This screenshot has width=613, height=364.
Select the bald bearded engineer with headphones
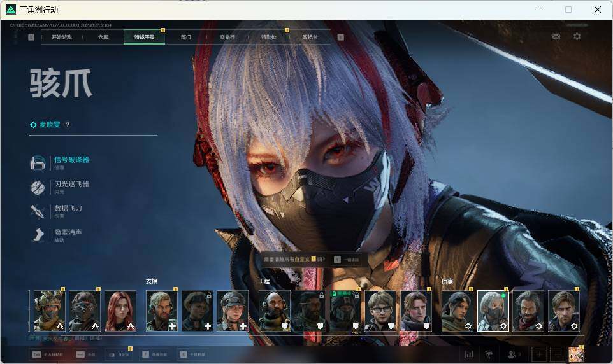tap(275, 311)
